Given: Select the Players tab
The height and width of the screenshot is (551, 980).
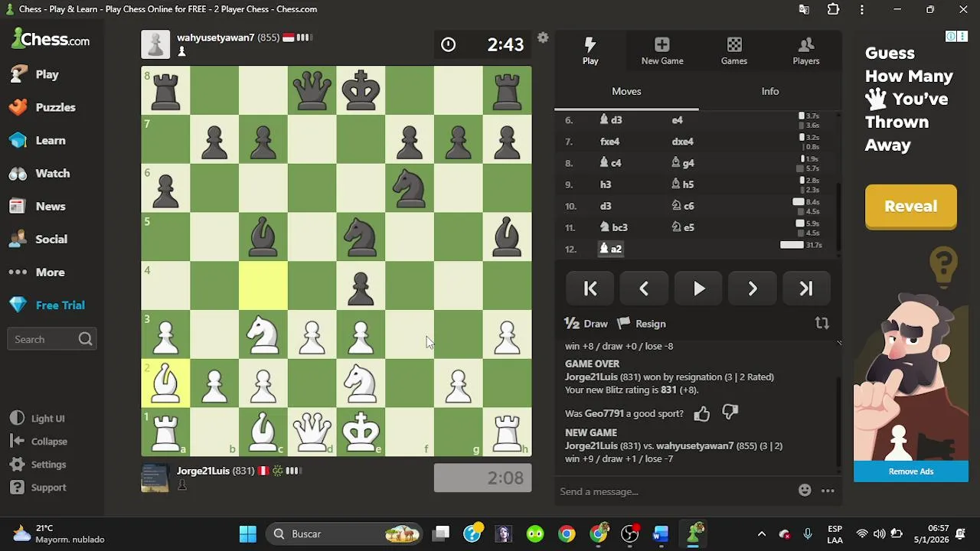Looking at the screenshot, I should (806, 51).
